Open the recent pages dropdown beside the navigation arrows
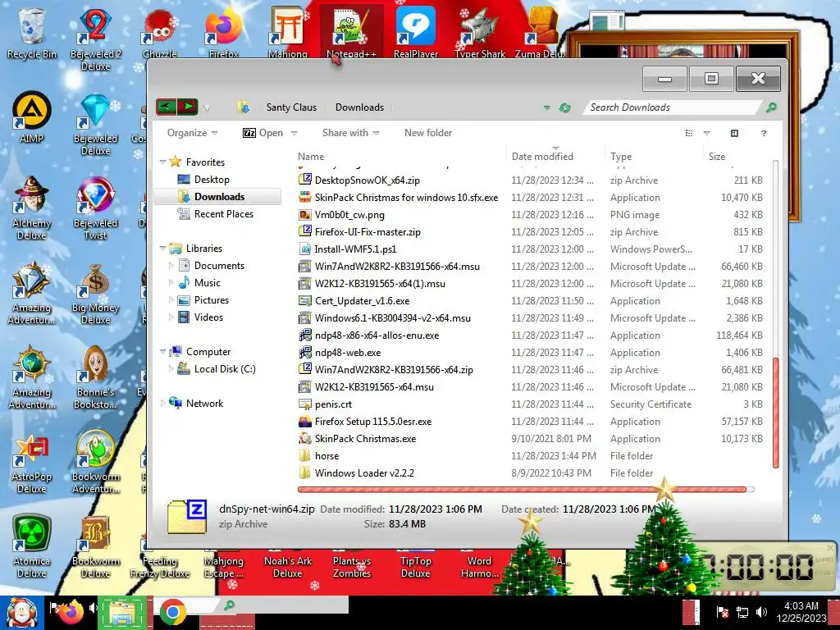 pyautogui.click(x=207, y=107)
